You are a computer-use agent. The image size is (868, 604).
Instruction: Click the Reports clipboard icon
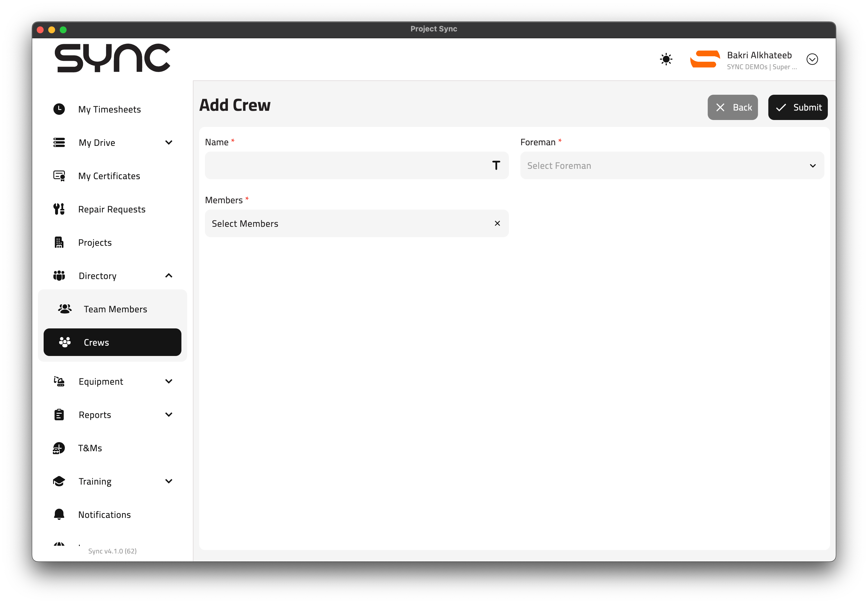coord(59,415)
